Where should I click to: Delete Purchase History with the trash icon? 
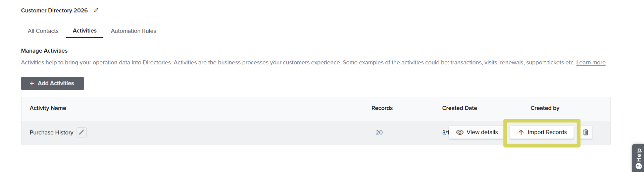click(x=586, y=132)
